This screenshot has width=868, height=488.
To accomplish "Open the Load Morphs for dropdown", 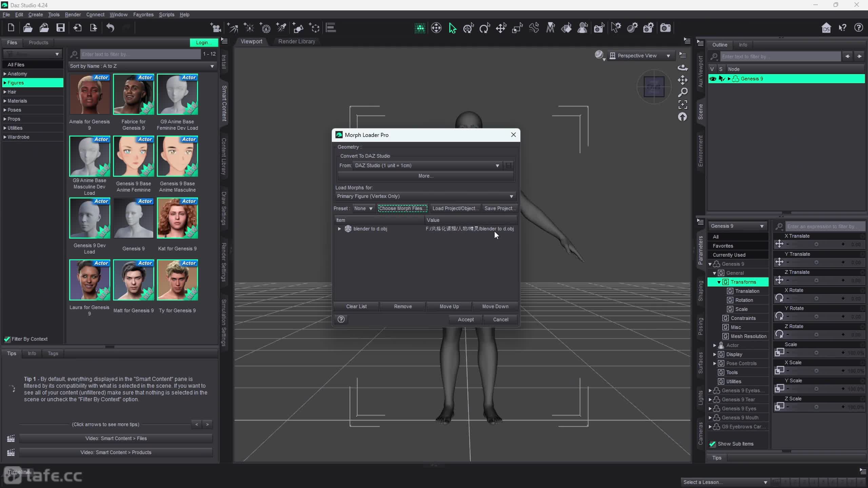I will tap(425, 196).
